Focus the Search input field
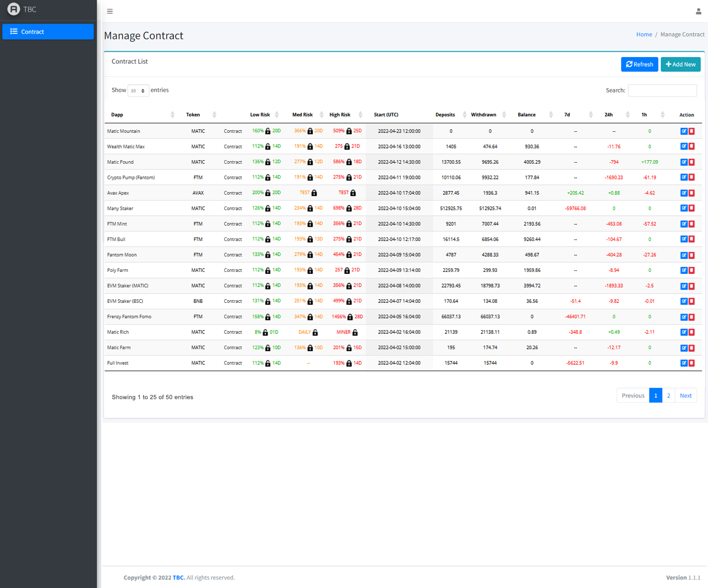This screenshot has width=708, height=588. click(x=662, y=90)
